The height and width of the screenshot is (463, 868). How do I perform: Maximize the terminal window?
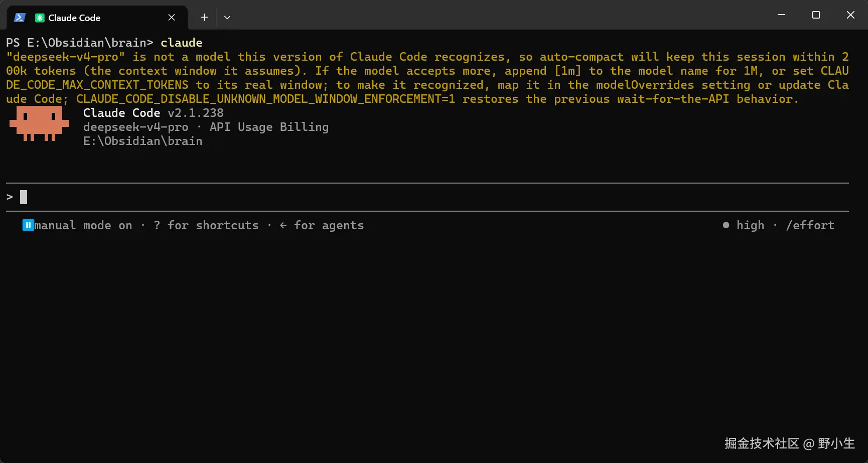point(816,15)
